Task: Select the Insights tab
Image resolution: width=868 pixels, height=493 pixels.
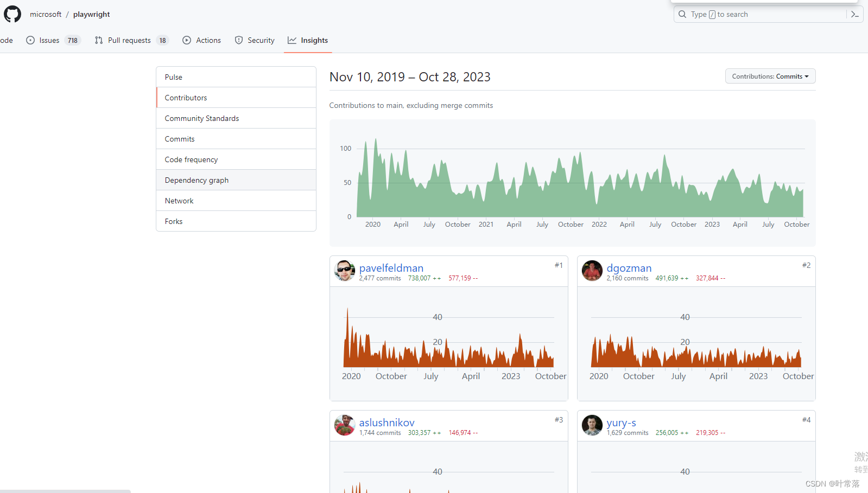Action: tap(308, 40)
